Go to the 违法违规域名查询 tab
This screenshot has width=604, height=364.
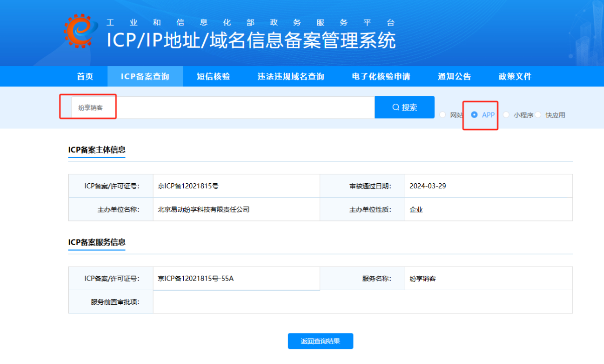(291, 76)
